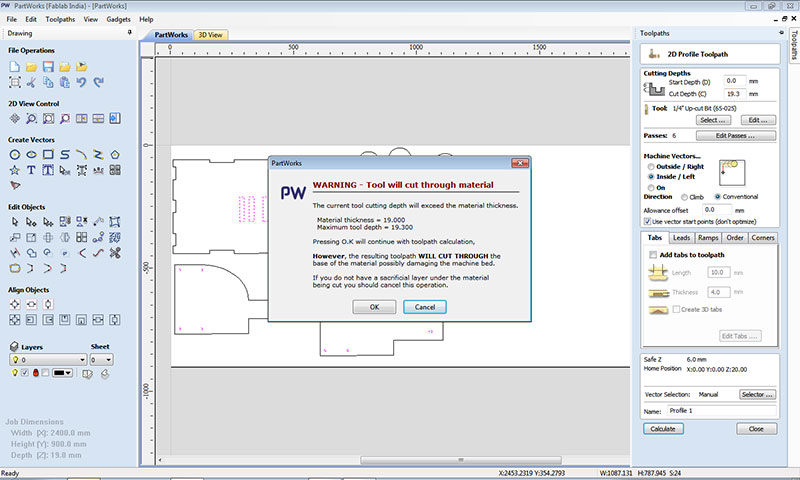Click the Edit Passes button
Viewport: 800px width, 480px height.
736,136
